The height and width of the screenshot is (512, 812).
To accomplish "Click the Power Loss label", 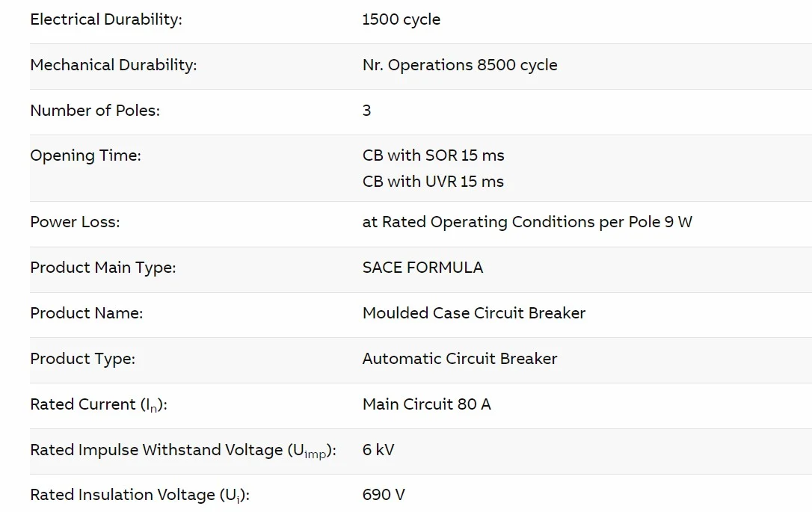I will 75,223.
